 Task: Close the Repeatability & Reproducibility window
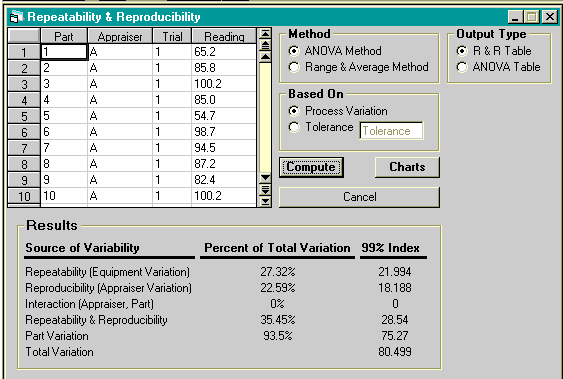(x=550, y=17)
